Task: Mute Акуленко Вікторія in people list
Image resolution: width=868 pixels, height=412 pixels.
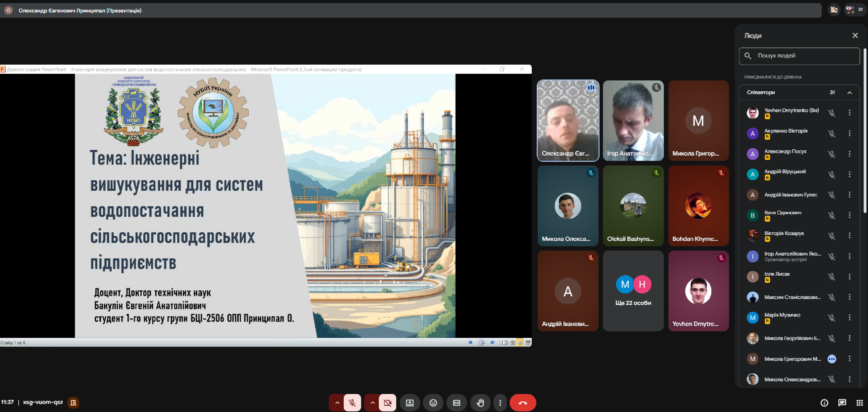Action: pyautogui.click(x=832, y=134)
